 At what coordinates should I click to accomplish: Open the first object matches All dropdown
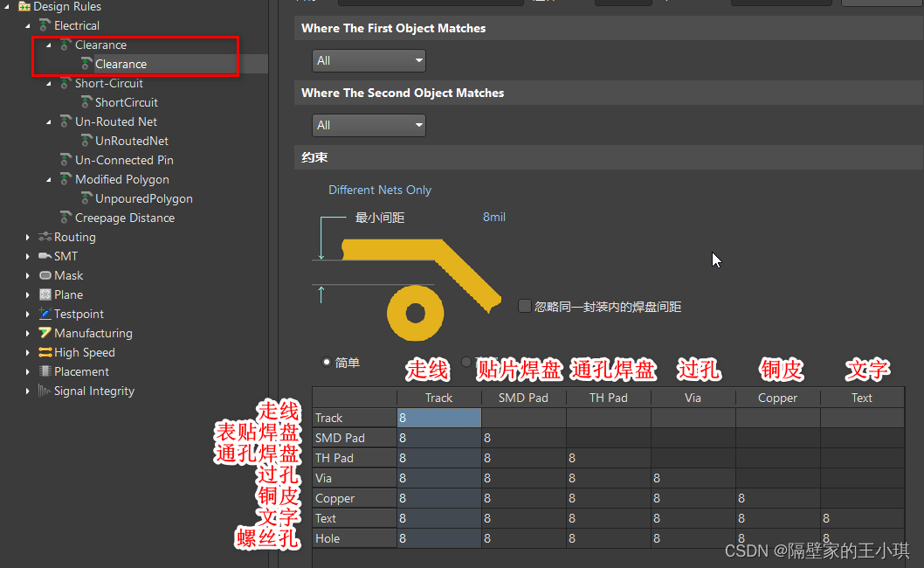[369, 60]
